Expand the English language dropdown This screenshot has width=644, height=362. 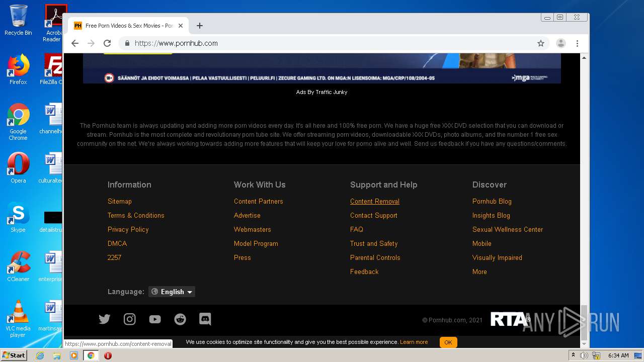172,292
